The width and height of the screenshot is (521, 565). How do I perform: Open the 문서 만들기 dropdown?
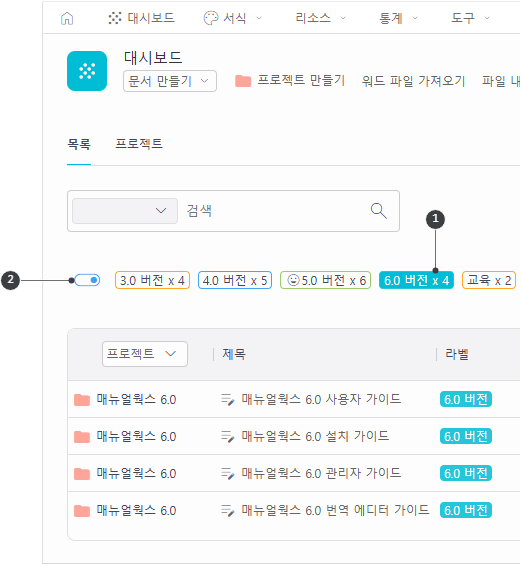pyautogui.click(x=170, y=81)
